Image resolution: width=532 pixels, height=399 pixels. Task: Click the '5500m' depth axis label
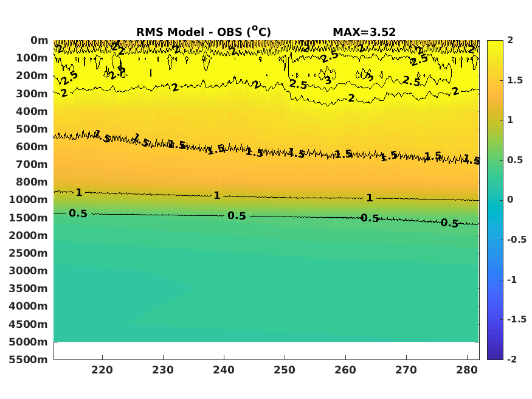pos(29,359)
